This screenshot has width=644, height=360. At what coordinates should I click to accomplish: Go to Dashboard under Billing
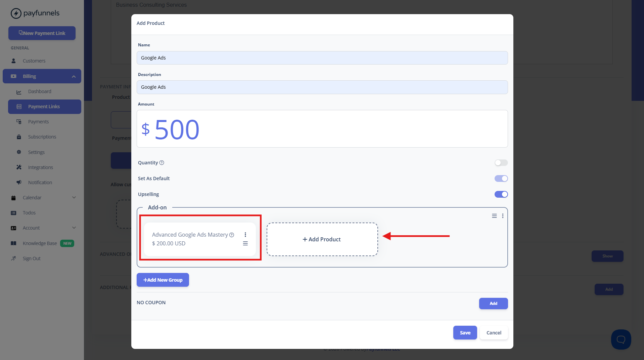[x=45, y=91]
